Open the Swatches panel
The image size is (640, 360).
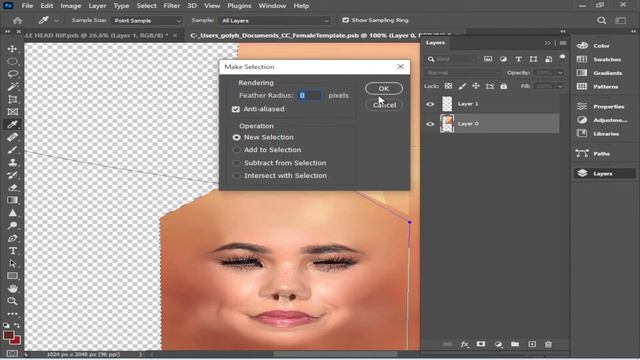607,60
